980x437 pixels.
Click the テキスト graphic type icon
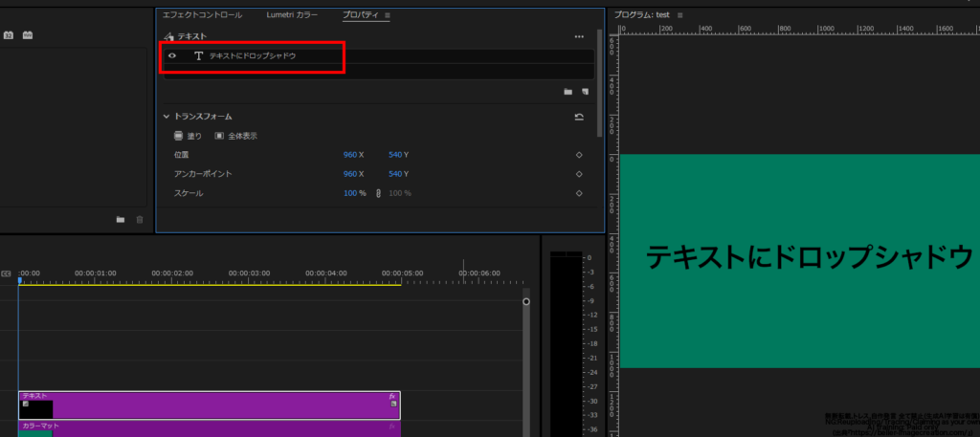tap(168, 37)
